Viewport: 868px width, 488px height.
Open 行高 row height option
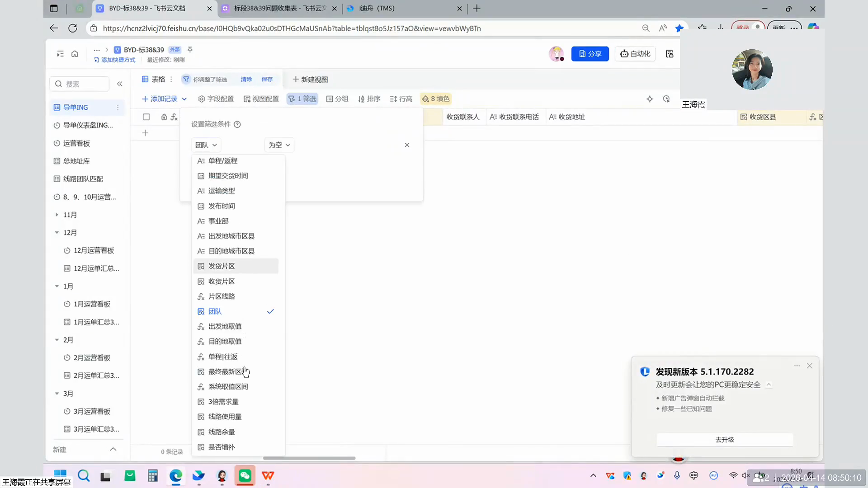pyautogui.click(x=401, y=99)
